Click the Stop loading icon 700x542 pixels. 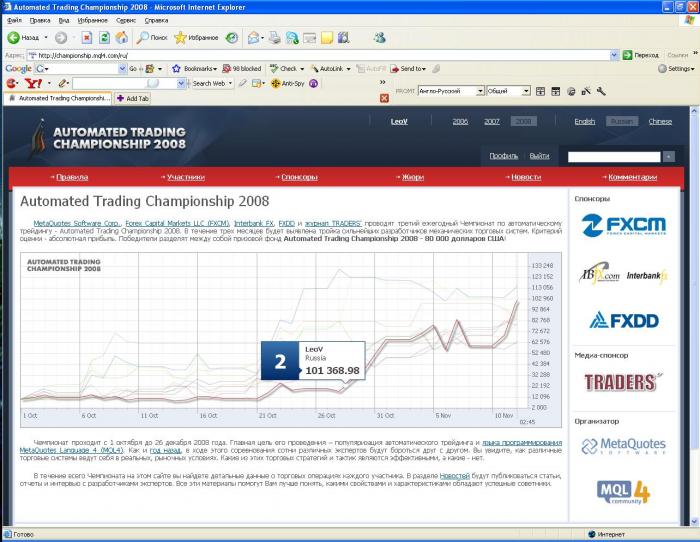tap(87, 38)
